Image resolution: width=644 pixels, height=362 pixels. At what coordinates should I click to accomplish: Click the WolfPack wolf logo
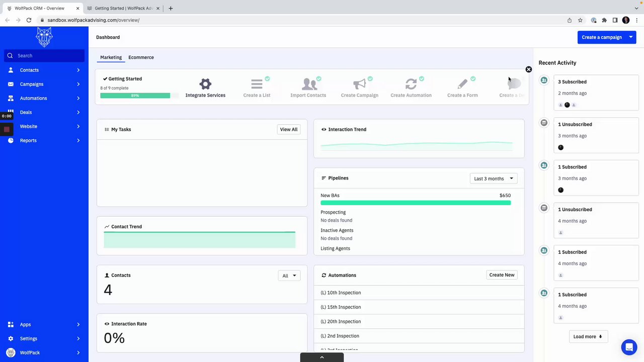(x=44, y=37)
